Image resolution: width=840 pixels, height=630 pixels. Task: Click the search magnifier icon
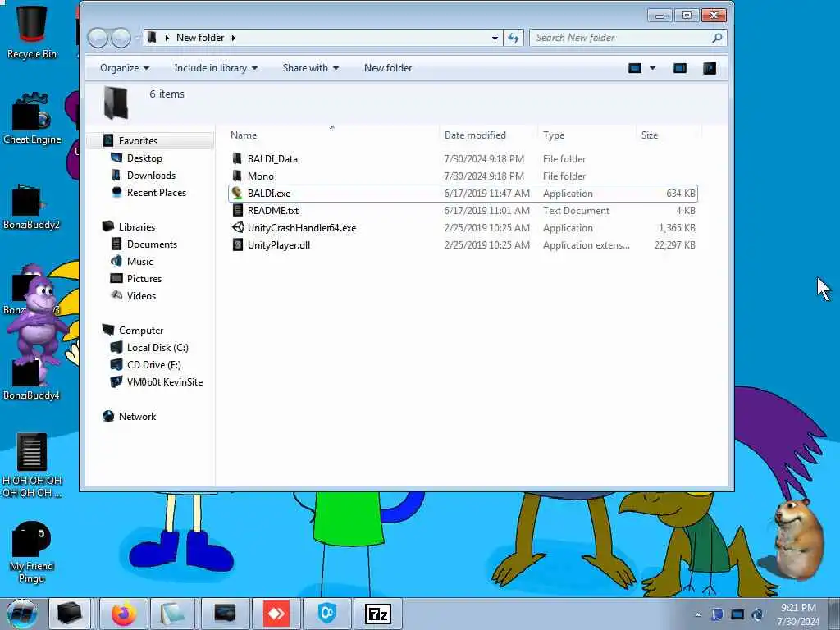pos(717,38)
